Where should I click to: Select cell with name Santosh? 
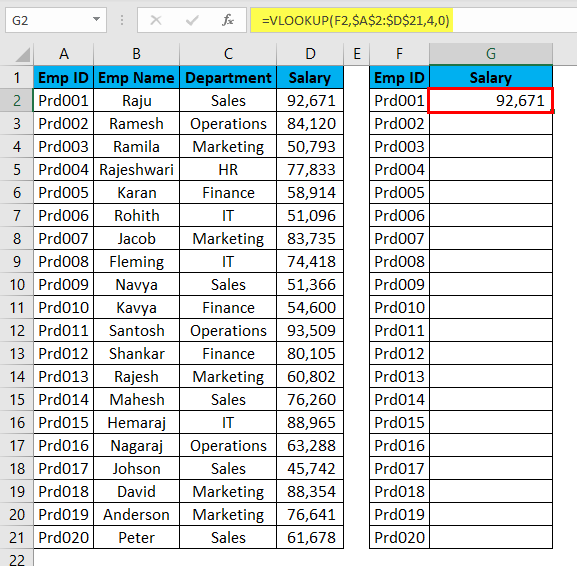[x=137, y=330]
